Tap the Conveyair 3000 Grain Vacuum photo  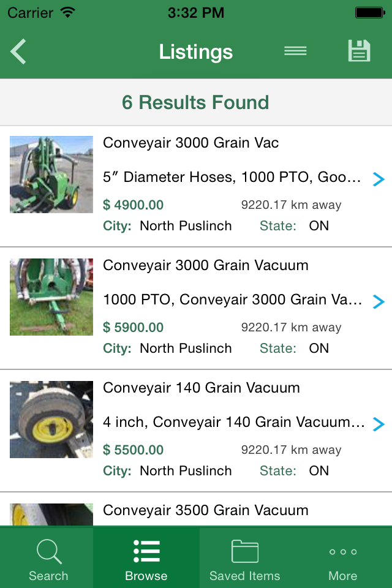tap(51, 296)
